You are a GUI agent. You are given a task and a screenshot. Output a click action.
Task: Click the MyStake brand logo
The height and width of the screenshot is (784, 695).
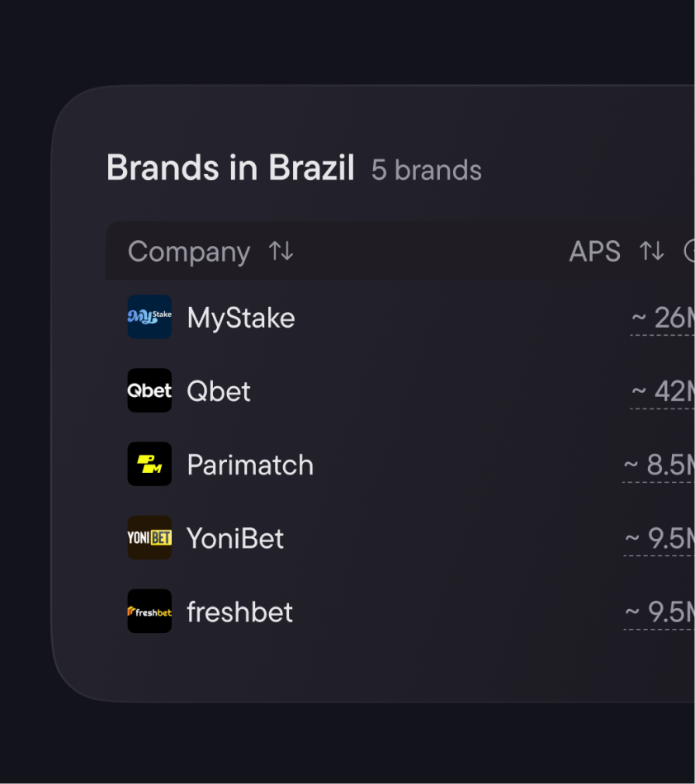(149, 317)
